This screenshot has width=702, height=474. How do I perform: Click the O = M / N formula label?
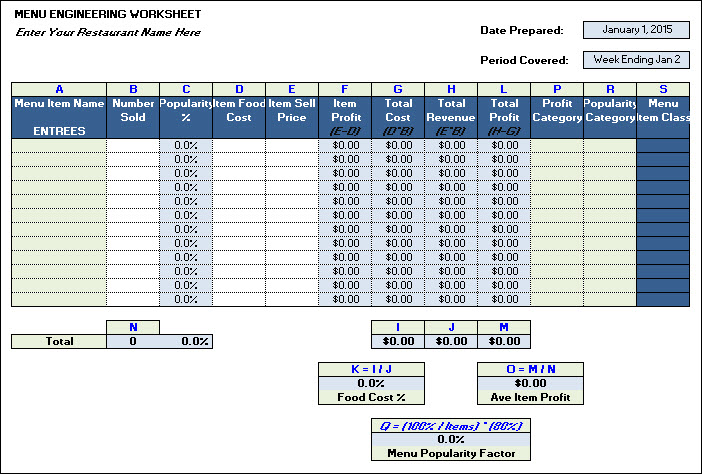coord(531,369)
